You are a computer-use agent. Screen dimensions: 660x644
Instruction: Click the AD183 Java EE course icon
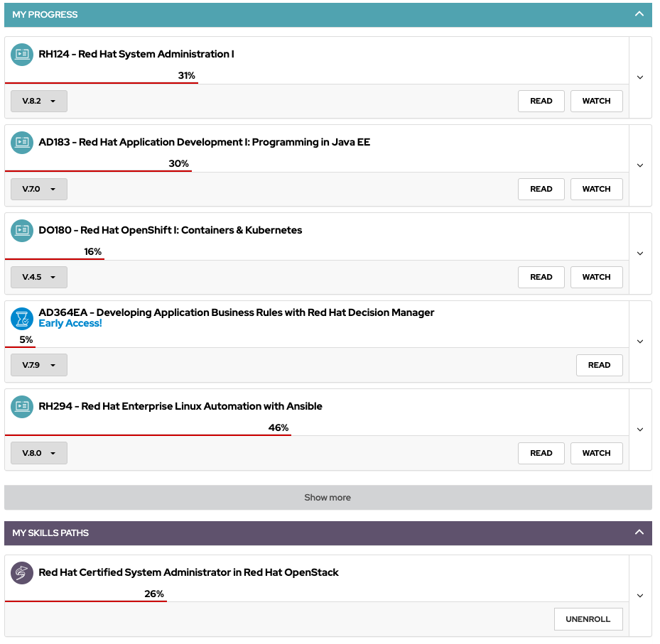point(21,143)
